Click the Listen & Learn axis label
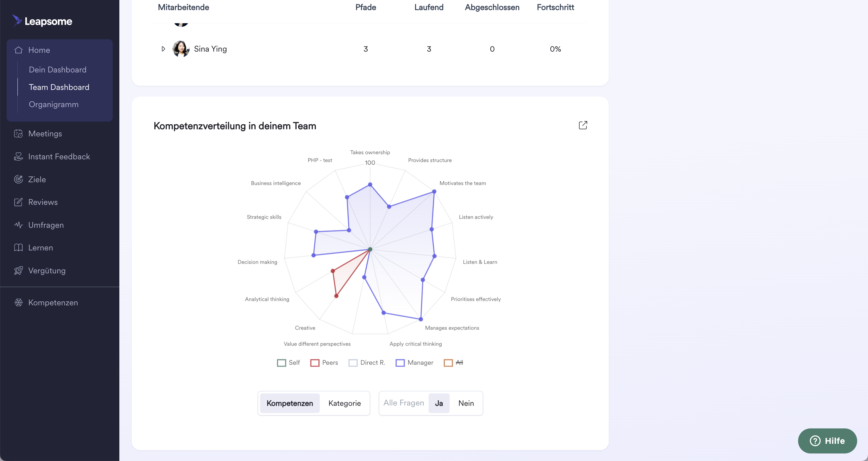The width and height of the screenshot is (868, 461). tap(480, 262)
